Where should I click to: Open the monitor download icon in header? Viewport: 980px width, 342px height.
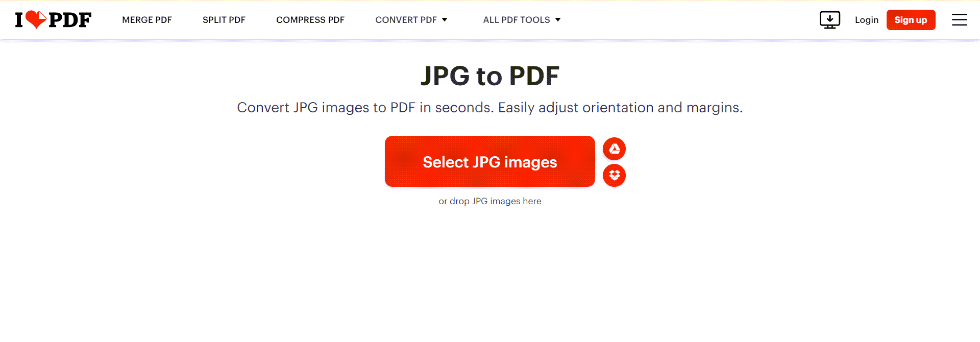[x=830, y=19]
